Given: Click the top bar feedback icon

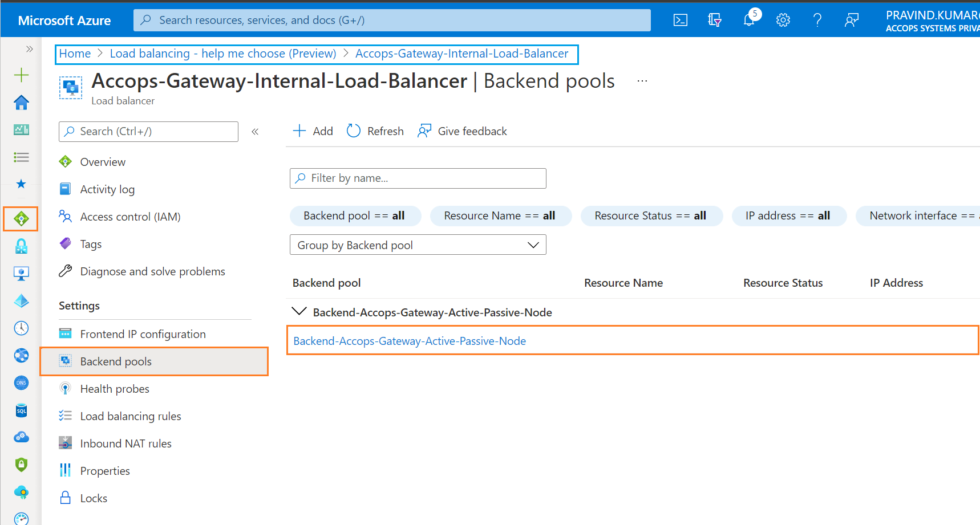Looking at the screenshot, I should pyautogui.click(x=852, y=21).
